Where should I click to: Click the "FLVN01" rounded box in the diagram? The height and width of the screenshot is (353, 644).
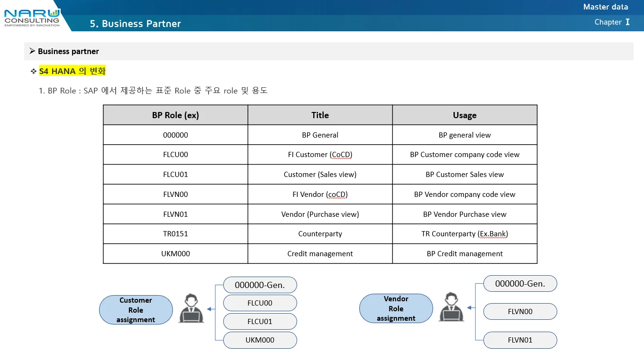point(520,340)
